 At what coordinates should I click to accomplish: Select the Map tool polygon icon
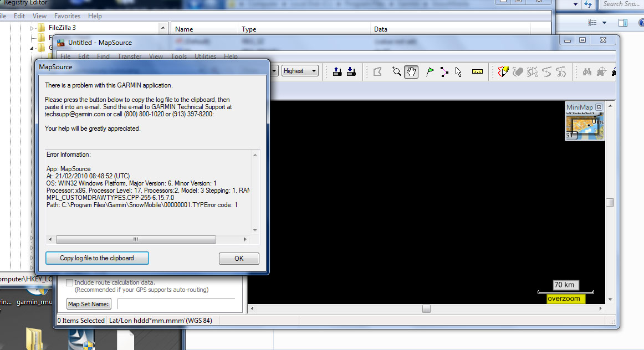pos(377,72)
